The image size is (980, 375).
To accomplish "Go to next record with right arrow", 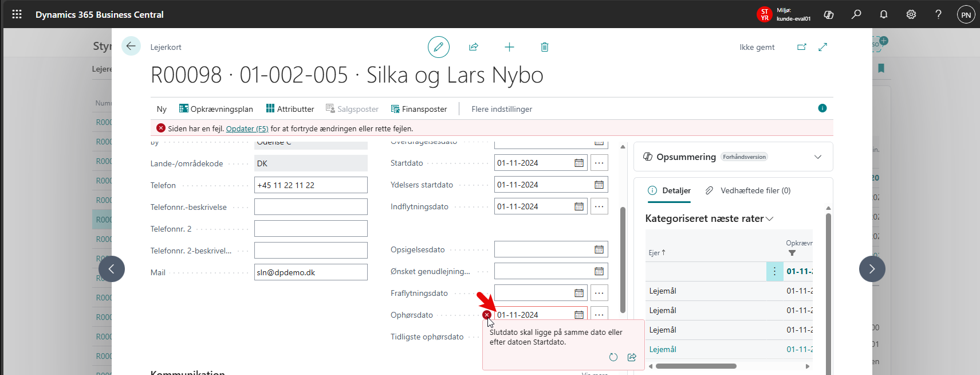I will [x=872, y=269].
